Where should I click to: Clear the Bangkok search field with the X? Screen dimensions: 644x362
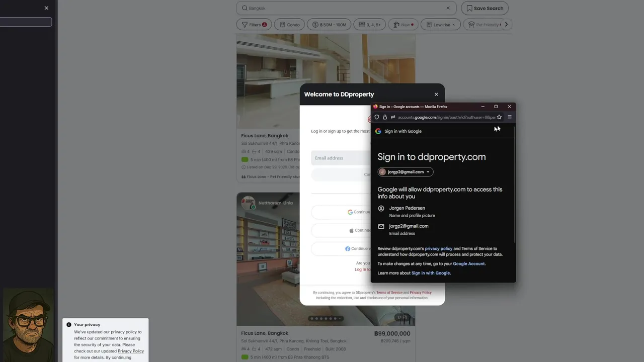point(448,8)
